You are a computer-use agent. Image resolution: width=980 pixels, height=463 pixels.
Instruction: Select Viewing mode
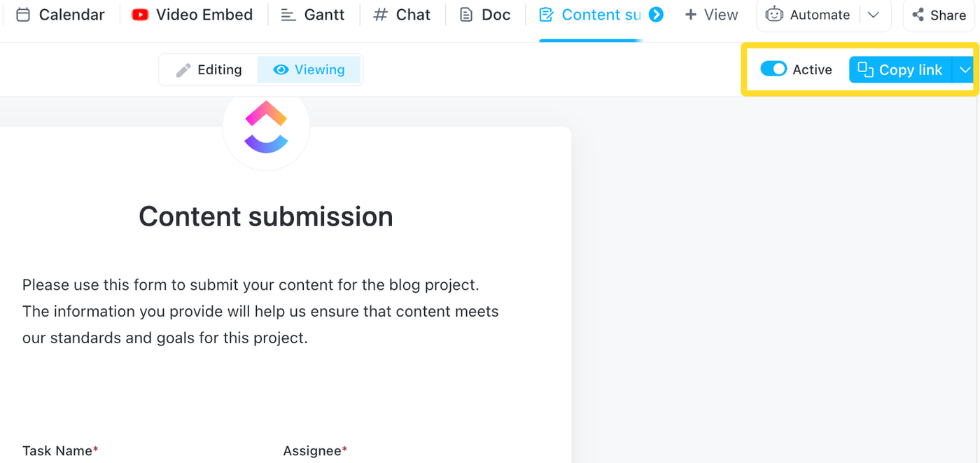[x=309, y=69]
